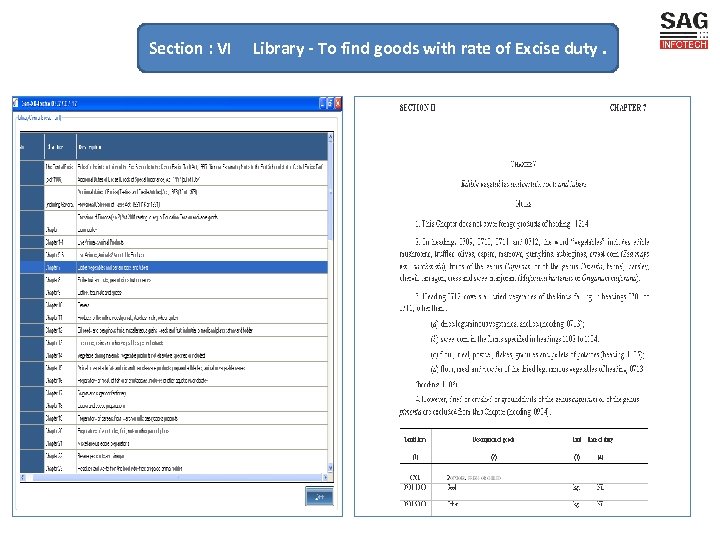Click the SAG Infotech logo
The image size is (720, 540).
pos(684,30)
